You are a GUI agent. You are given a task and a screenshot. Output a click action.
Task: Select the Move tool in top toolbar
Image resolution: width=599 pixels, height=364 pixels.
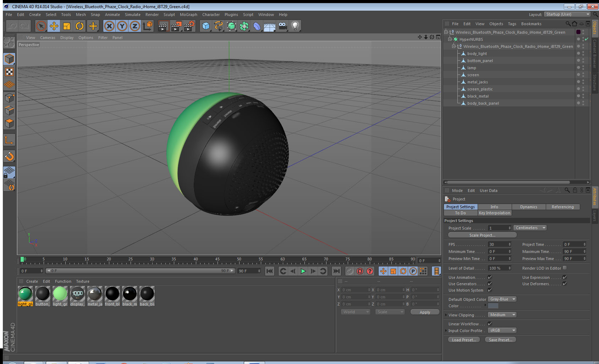pyautogui.click(x=54, y=26)
